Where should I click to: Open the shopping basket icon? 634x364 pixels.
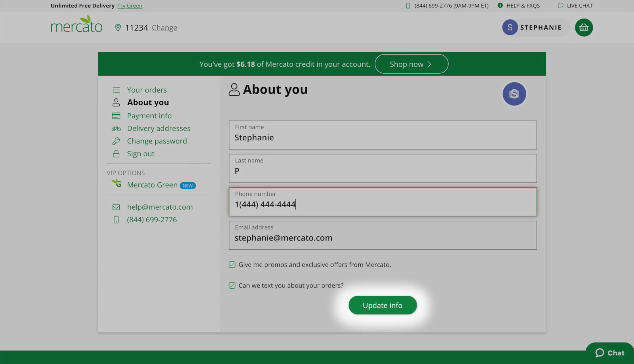point(584,28)
